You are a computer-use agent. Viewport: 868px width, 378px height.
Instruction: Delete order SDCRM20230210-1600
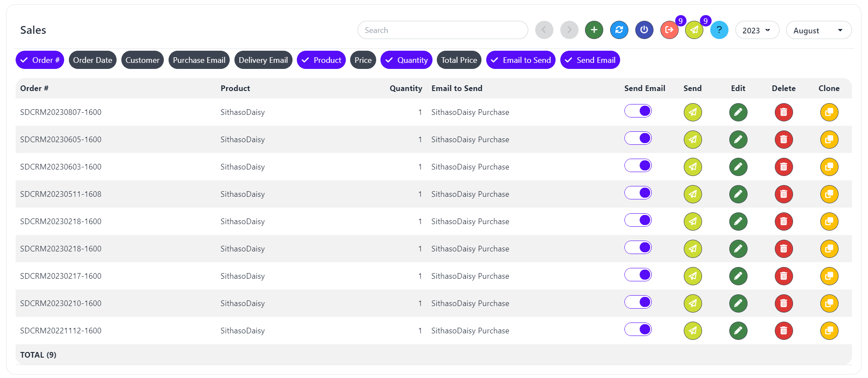coord(784,303)
